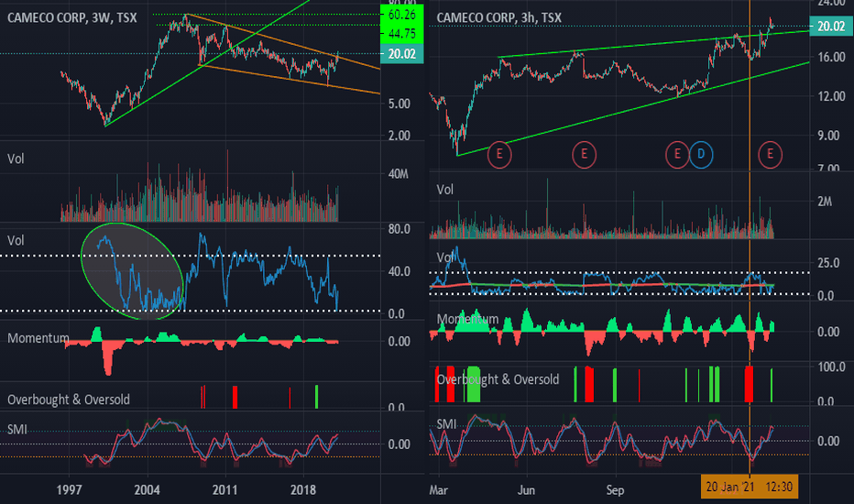Click the Jun label on the 3h time axis
Screen dimensions: 854x504
click(526, 490)
